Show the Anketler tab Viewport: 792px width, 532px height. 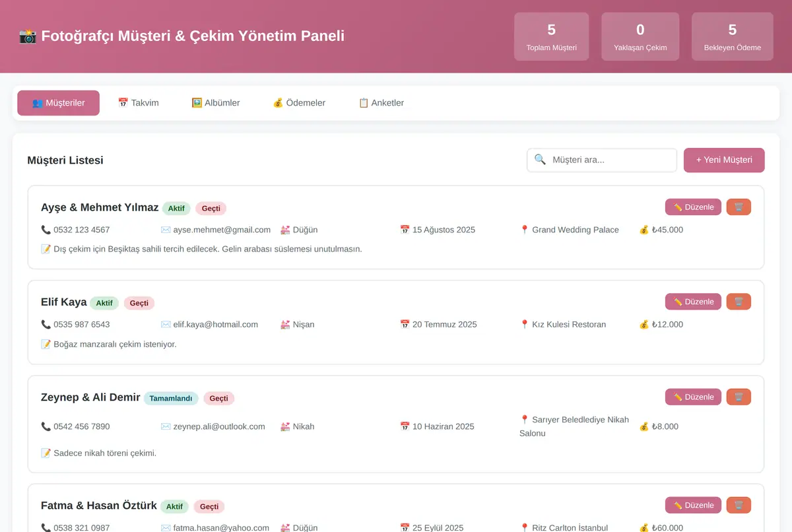point(381,103)
